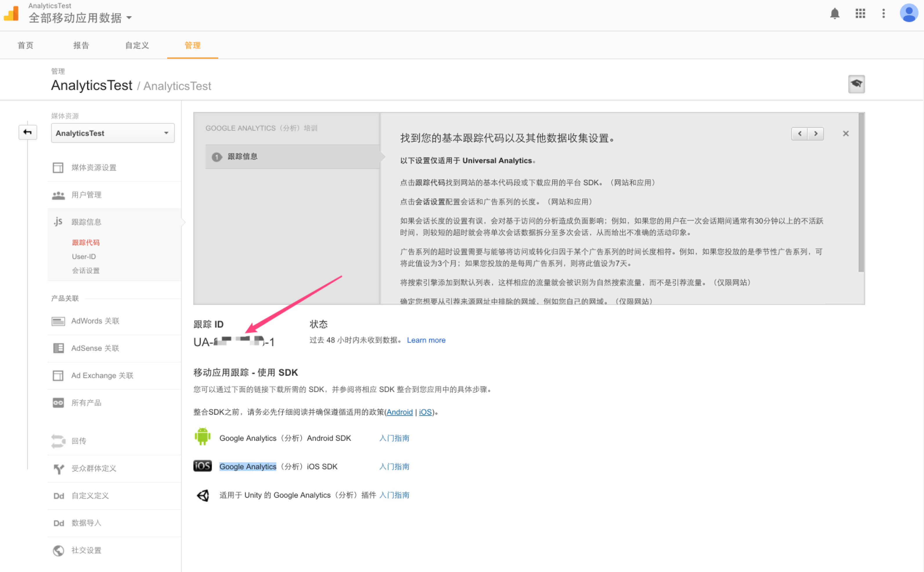Click the back arrow button in sidebar
Screen dimensions: 924x572
pos(28,132)
